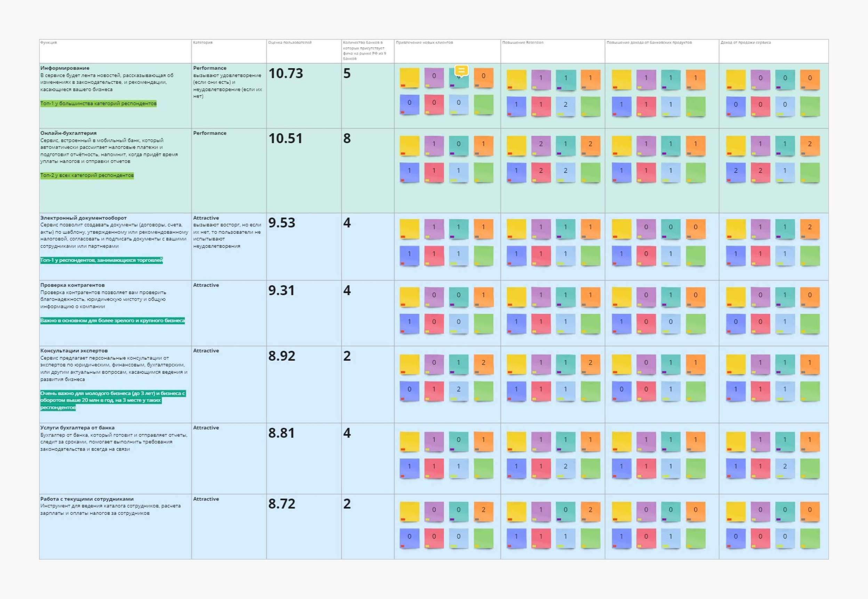Select 'Attractive' category in Электронный документооборот row
The image size is (868, 599).
pos(206,218)
